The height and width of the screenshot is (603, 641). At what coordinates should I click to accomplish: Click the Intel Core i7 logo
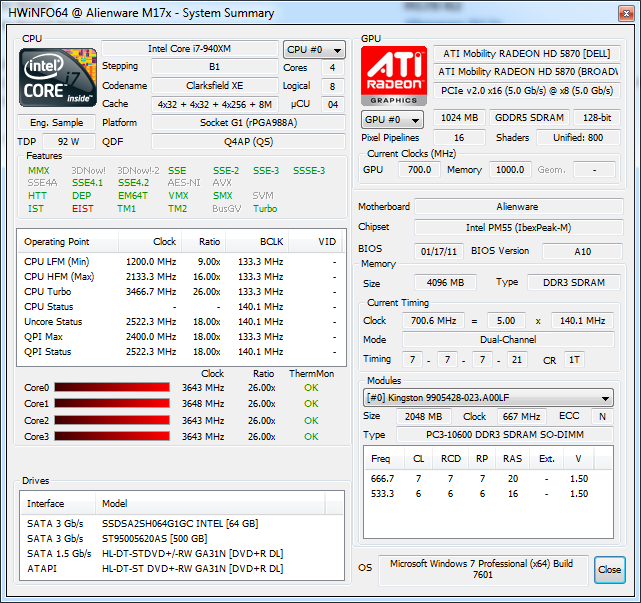58,77
